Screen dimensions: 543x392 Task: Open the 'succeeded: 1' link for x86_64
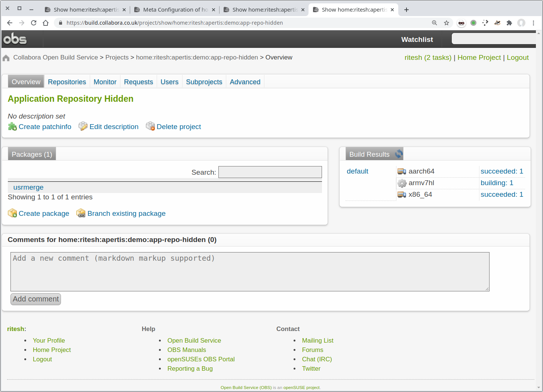tap(502, 195)
